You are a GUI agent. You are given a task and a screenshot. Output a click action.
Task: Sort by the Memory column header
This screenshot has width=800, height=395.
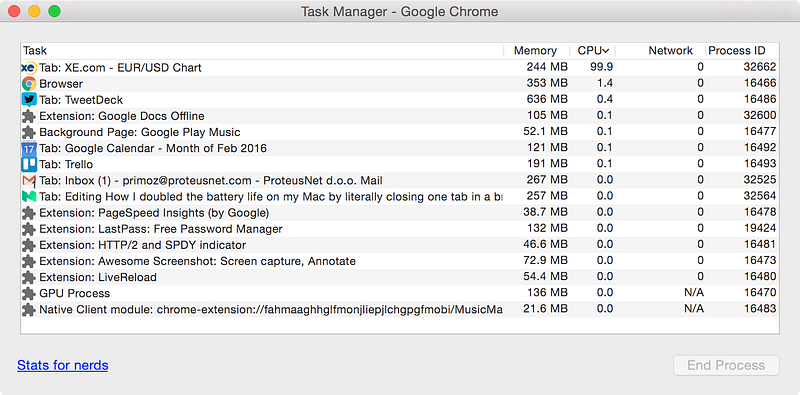pos(535,51)
